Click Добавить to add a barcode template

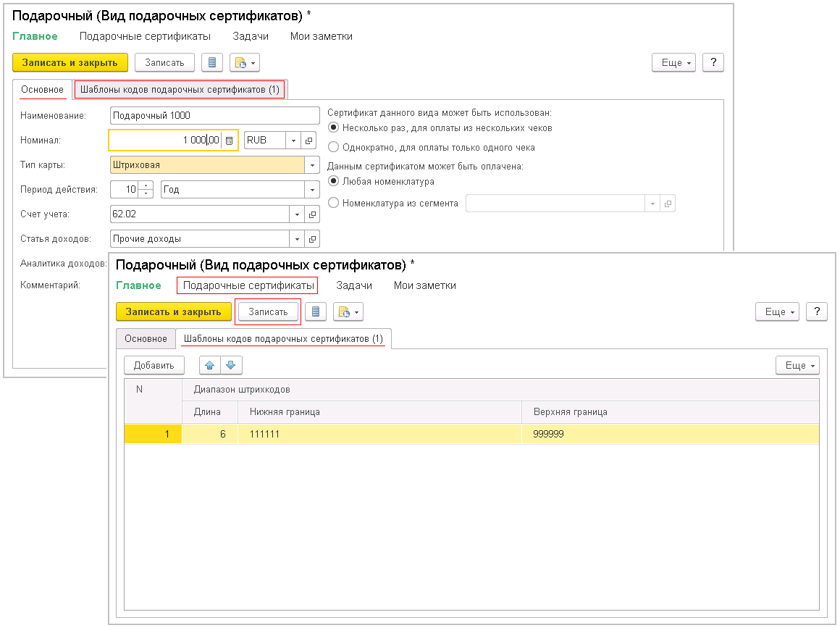(154, 366)
